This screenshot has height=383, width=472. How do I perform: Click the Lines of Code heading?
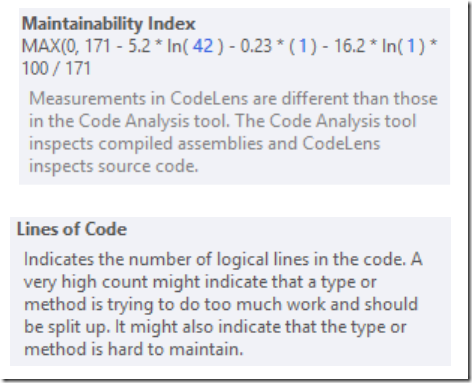[72, 229]
